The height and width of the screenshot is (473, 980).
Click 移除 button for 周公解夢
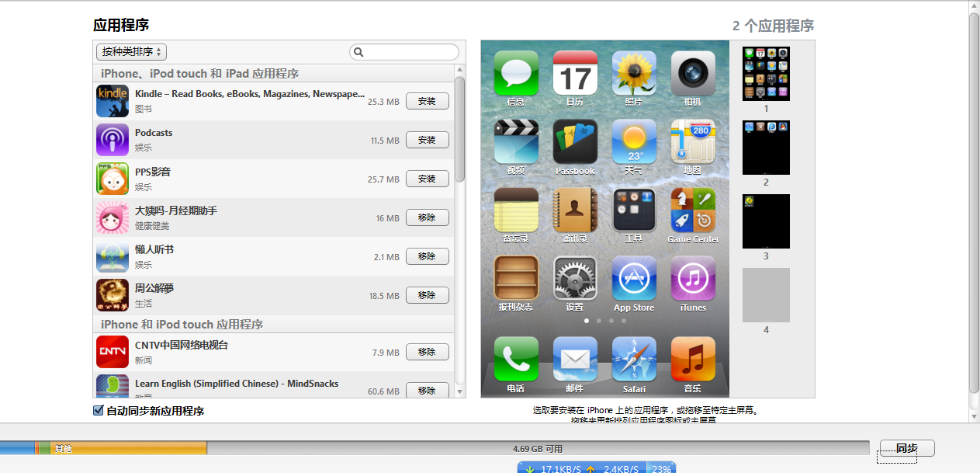pos(427,295)
